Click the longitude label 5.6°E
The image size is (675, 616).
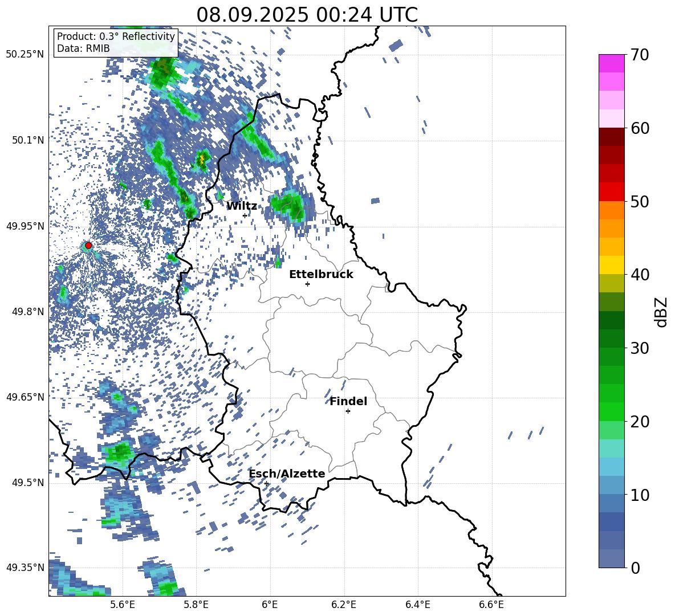(123, 605)
